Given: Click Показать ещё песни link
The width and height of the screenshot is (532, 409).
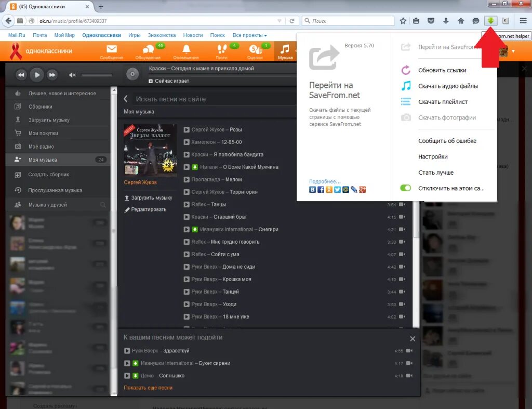Looking at the screenshot, I should [x=148, y=388].
